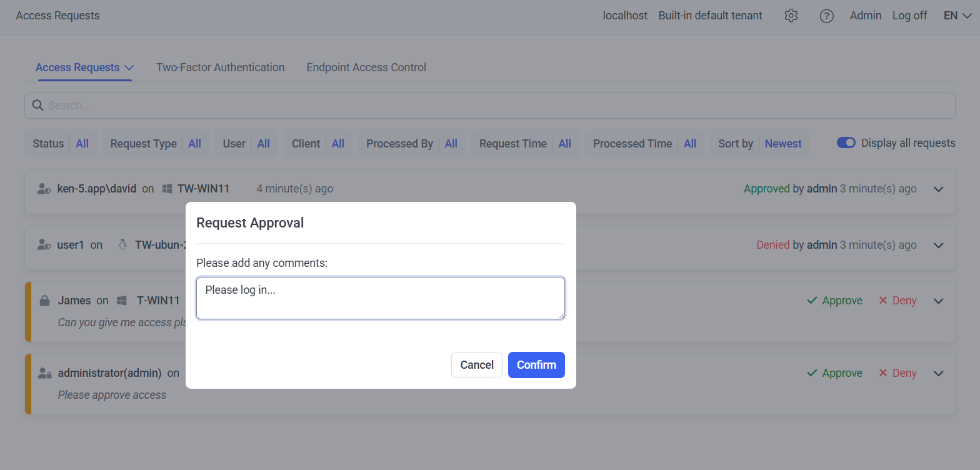The height and width of the screenshot is (470, 980).
Task: Confirm the request approval
Action: tap(536, 365)
